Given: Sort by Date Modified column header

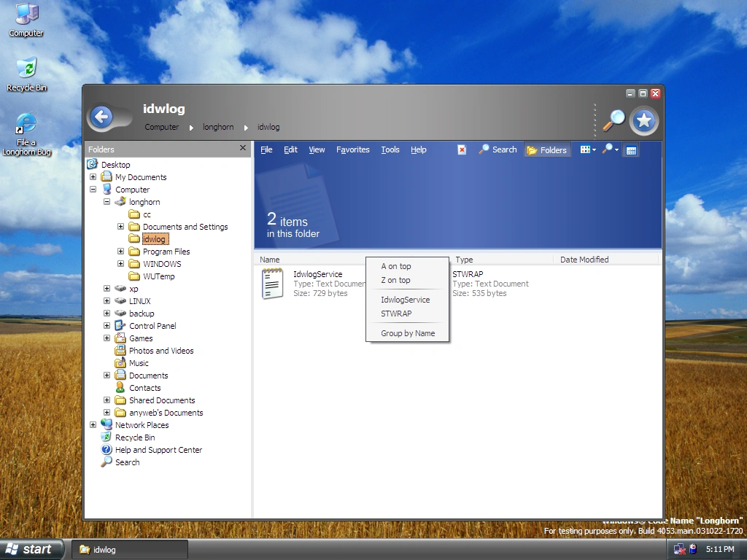Looking at the screenshot, I should point(584,260).
